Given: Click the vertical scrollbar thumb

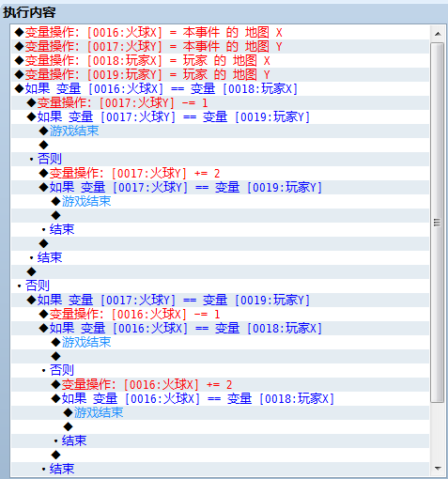Looking at the screenshot, I should [x=438, y=223].
